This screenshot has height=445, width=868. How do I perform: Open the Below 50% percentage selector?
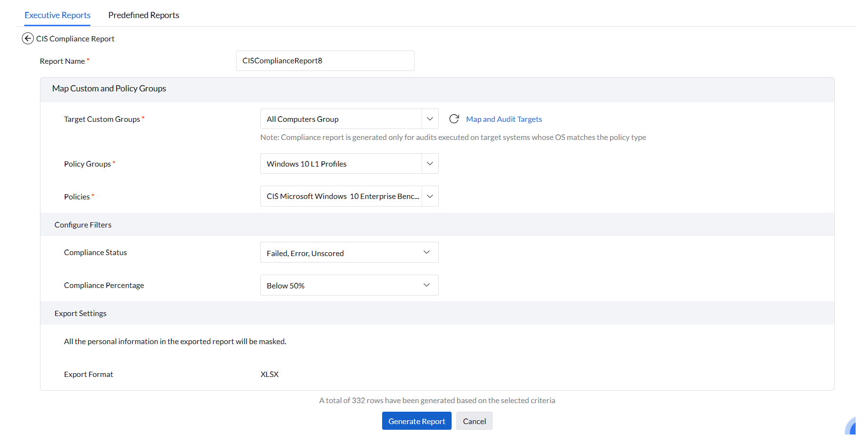pos(341,286)
